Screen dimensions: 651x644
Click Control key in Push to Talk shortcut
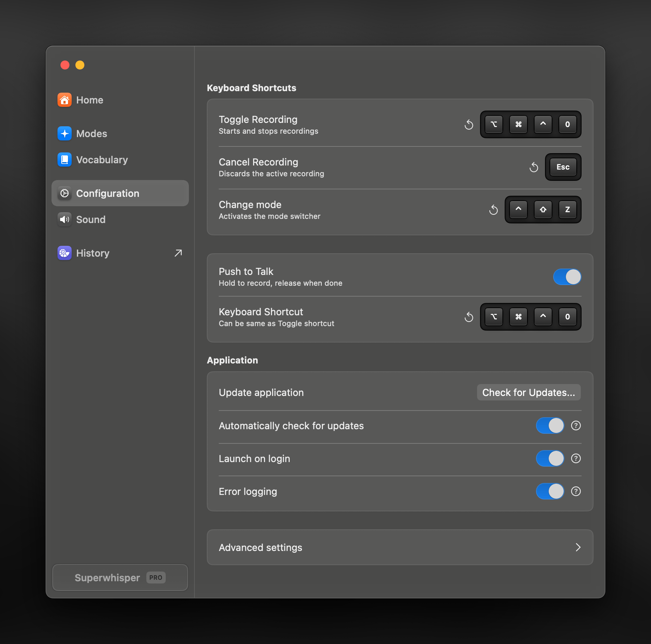point(543,317)
